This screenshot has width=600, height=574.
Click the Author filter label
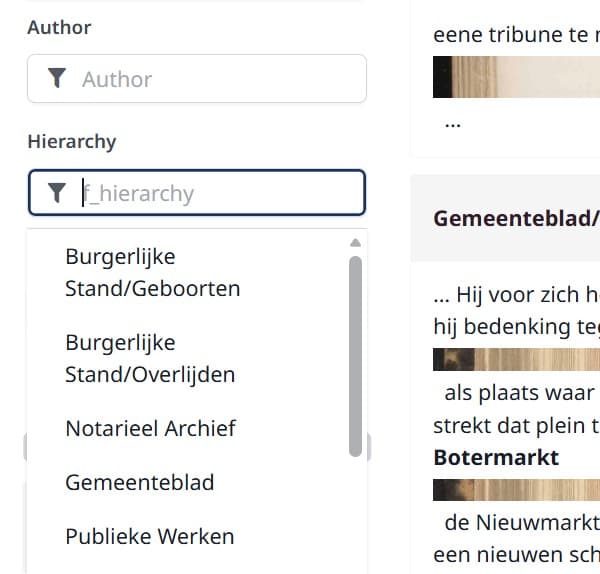[x=59, y=28]
